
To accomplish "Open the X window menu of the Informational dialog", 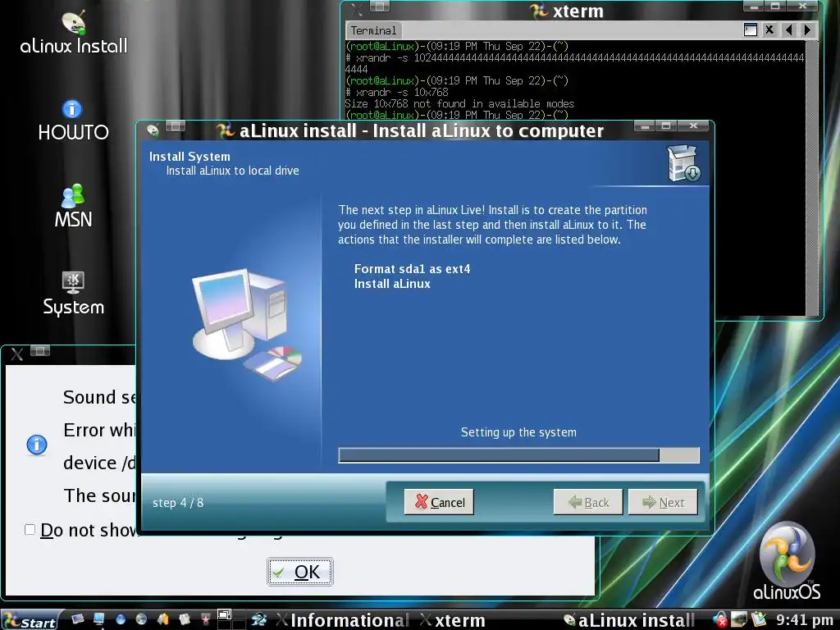I will coord(17,354).
